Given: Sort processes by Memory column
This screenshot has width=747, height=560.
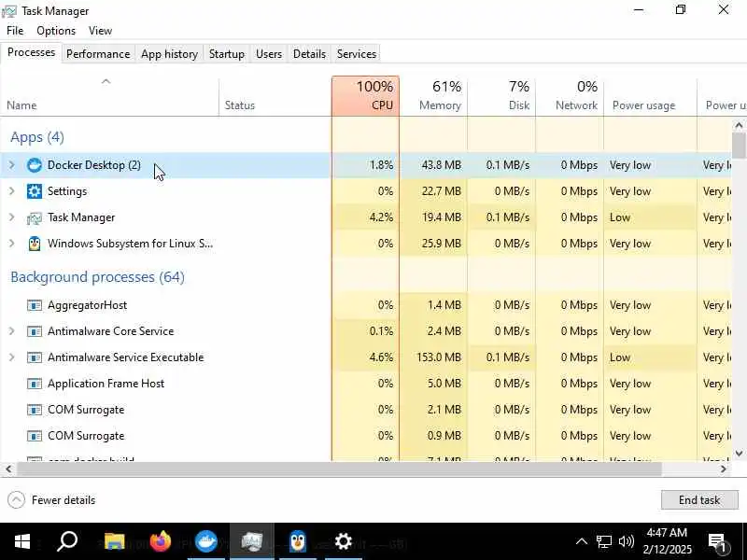Looking at the screenshot, I should 433,96.
